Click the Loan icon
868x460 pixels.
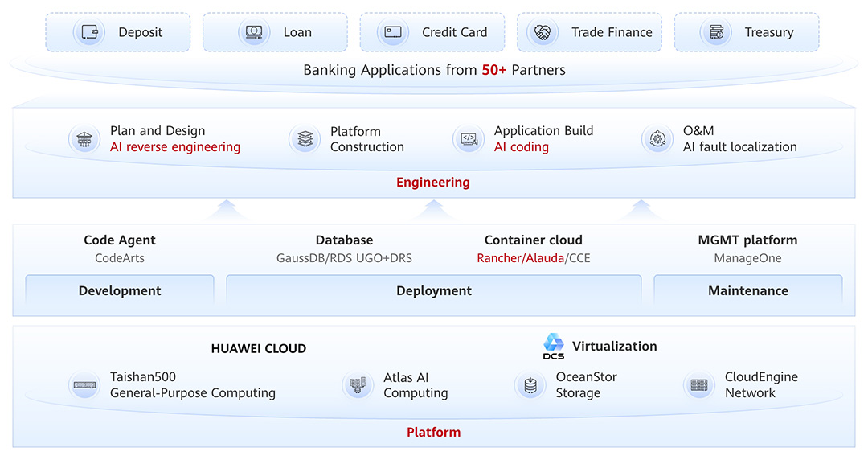tap(254, 32)
